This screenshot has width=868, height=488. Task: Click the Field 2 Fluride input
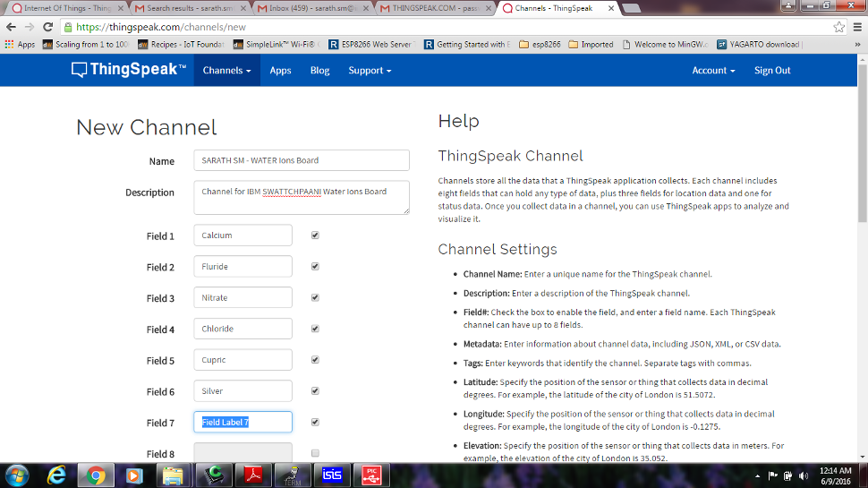[x=243, y=267]
